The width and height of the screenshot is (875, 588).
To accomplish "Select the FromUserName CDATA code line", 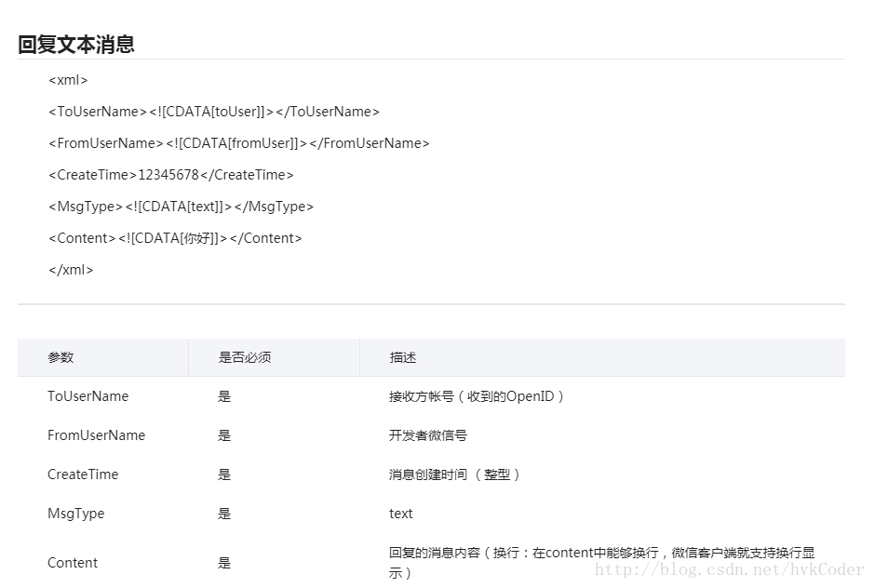I will point(239,143).
